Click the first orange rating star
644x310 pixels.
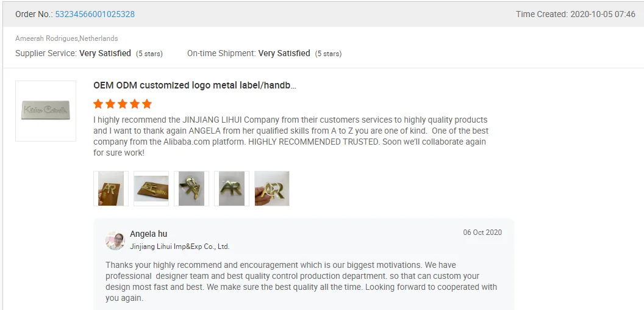pos(98,104)
